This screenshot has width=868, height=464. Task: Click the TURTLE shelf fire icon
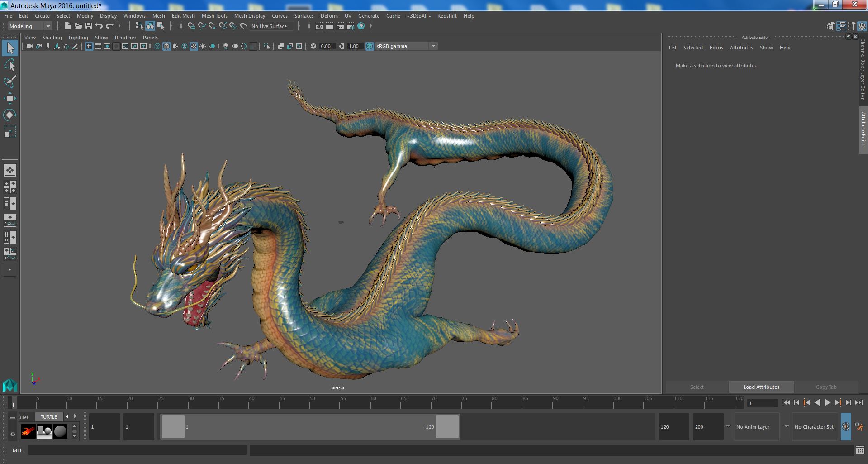(28, 431)
